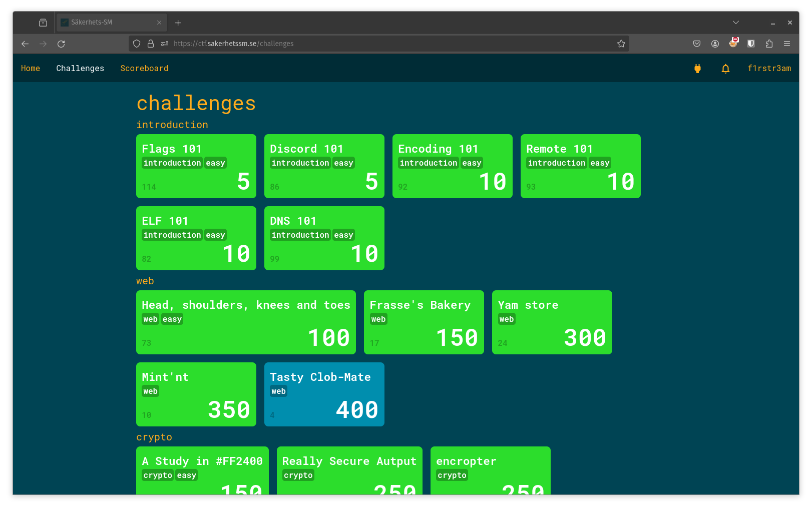Open the Save to Pocket icon
The width and height of the screenshot is (812, 509).
coord(697,44)
